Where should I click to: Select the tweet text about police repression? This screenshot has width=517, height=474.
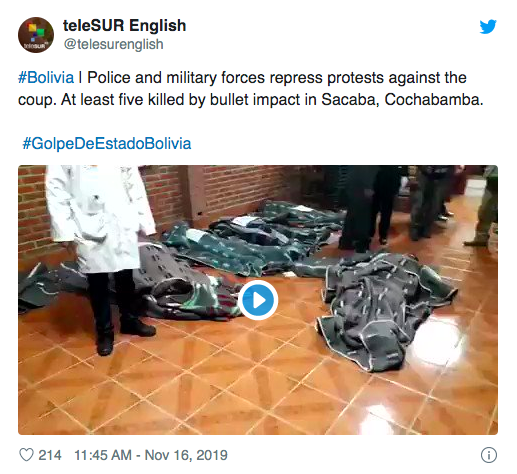[x=251, y=89]
